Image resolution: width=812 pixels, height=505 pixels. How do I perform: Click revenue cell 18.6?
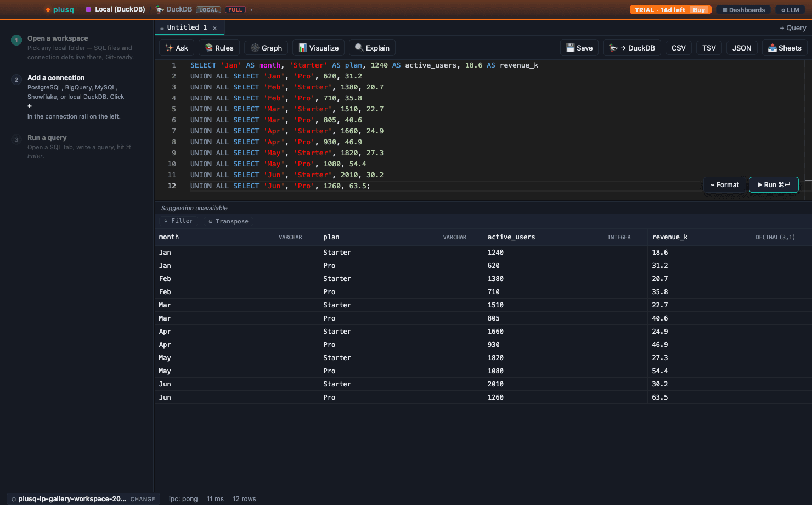(730, 252)
